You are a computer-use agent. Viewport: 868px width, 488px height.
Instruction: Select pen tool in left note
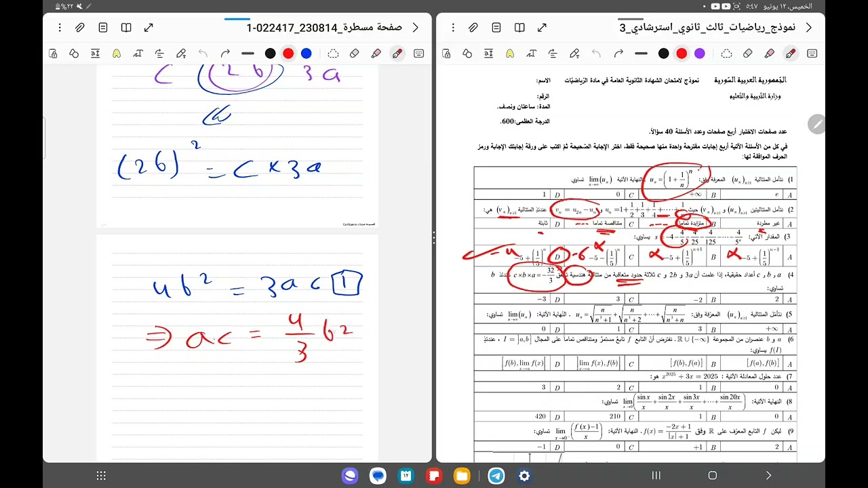(x=397, y=54)
